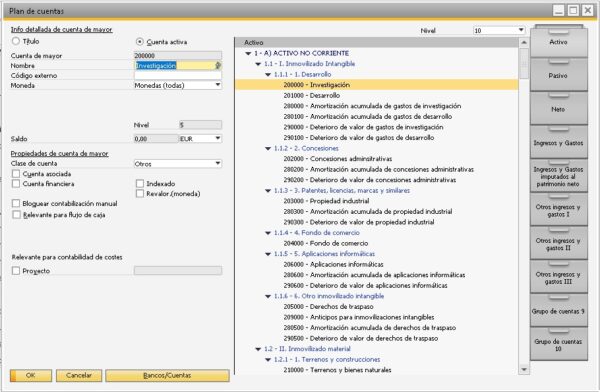Open the Ingresos y Gastos drawer
This screenshot has height=392, width=600.
click(x=558, y=143)
